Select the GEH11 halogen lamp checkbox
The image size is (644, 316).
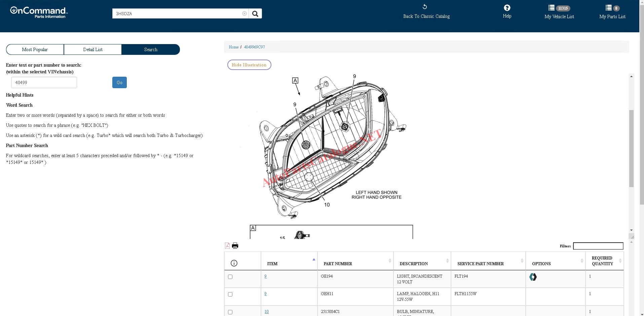(x=230, y=294)
